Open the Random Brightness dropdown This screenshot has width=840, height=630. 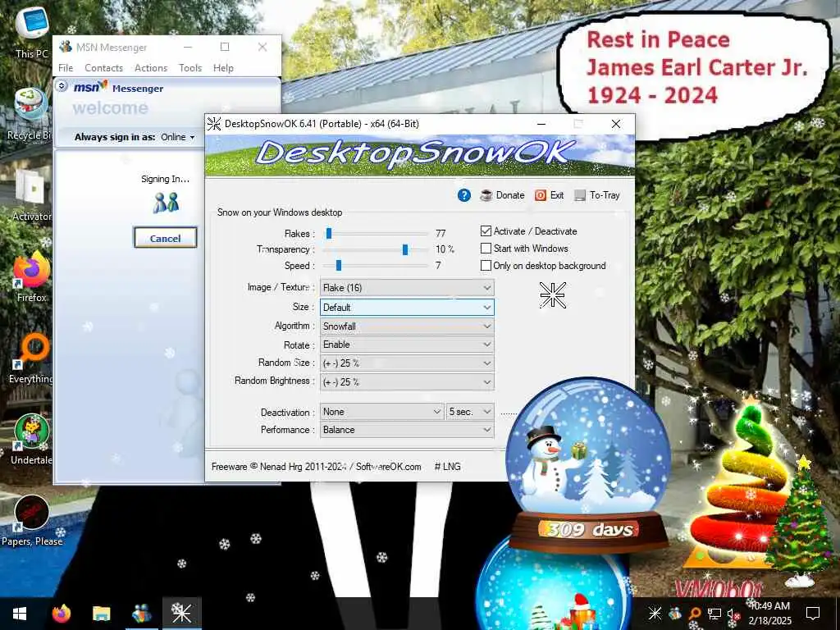tap(407, 382)
